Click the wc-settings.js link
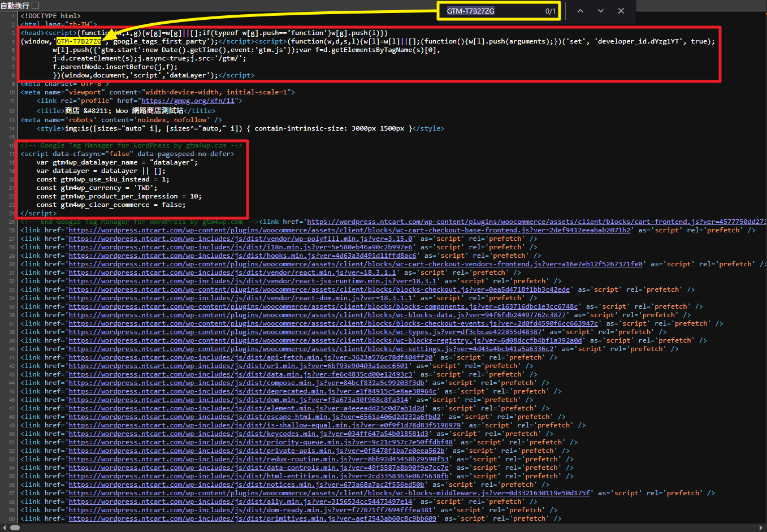This screenshot has height=532, width=767. 311,349
